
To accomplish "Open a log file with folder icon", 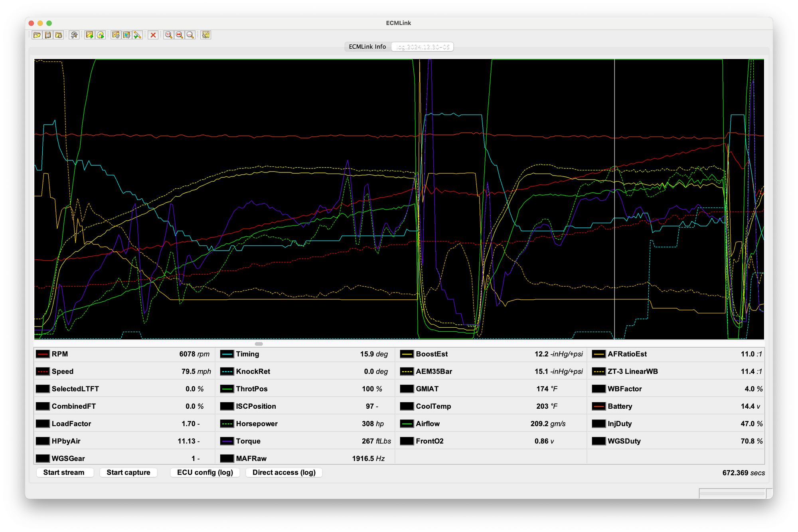I will click(37, 35).
